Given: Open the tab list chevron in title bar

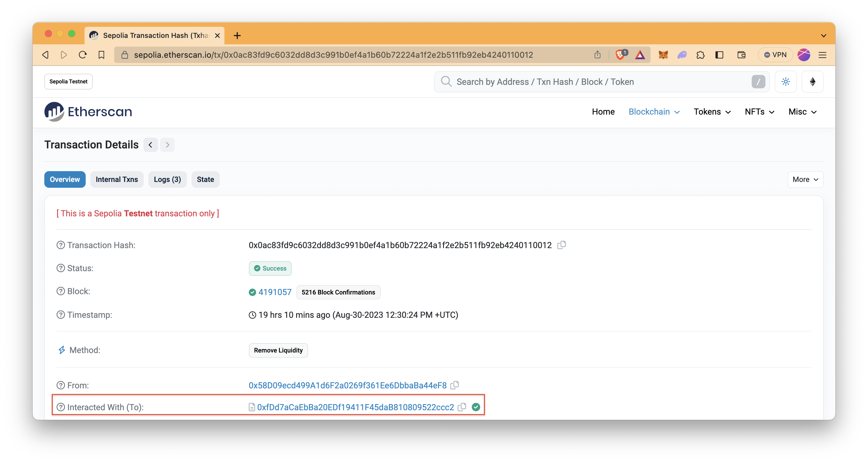Looking at the screenshot, I should (x=823, y=35).
